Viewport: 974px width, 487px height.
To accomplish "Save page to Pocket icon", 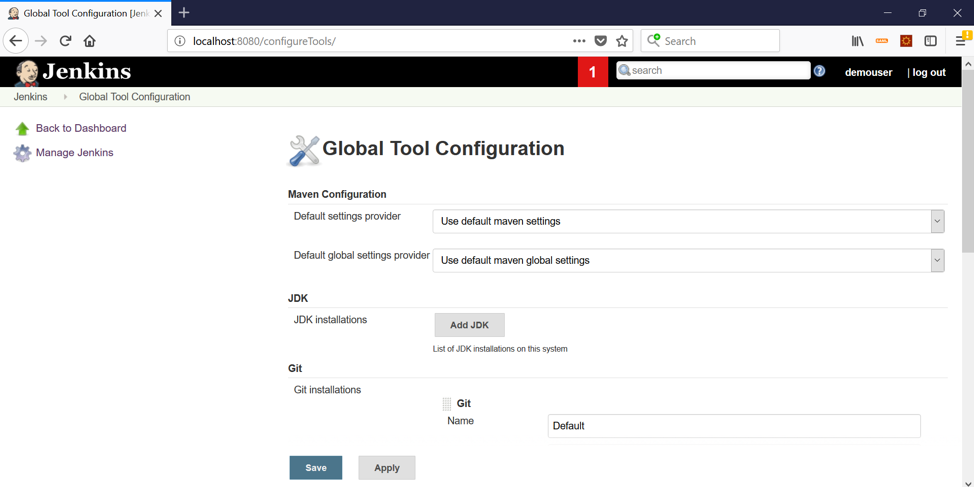I will point(600,41).
